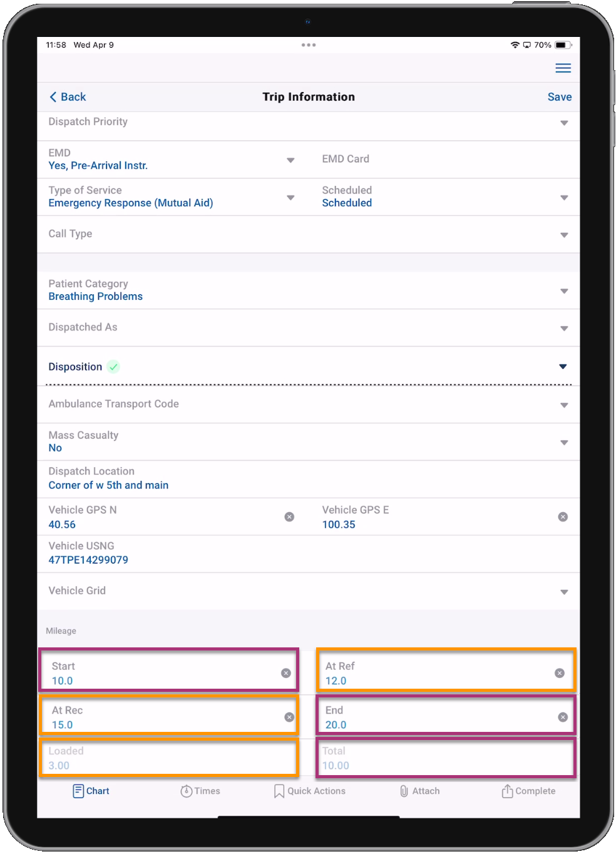Open the Ambulance Transport Code dropdown
Screen dimensions: 616x854
click(564, 406)
